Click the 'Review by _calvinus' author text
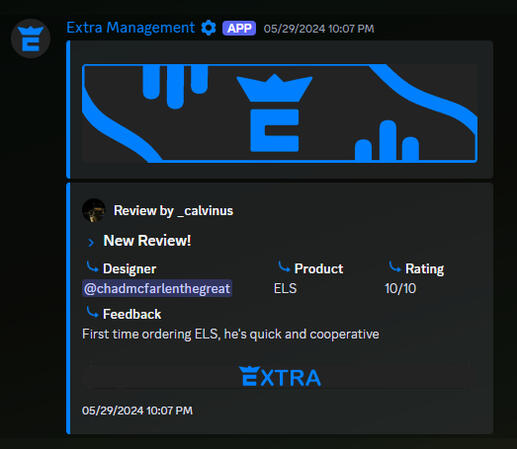Screen dimensions: 517x449 point(173,211)
